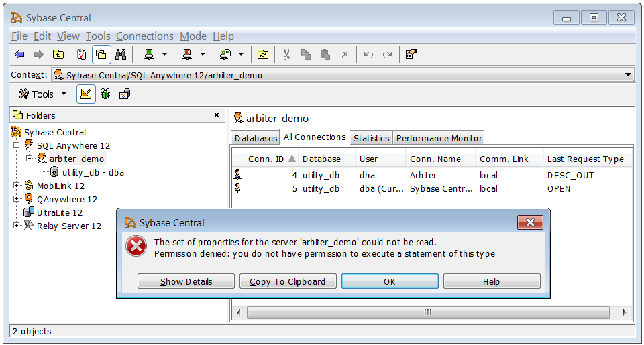Click the Connection Profiles icon
Image resolution: width=644 pixels, height=345 pixels.
pos(225,54)
